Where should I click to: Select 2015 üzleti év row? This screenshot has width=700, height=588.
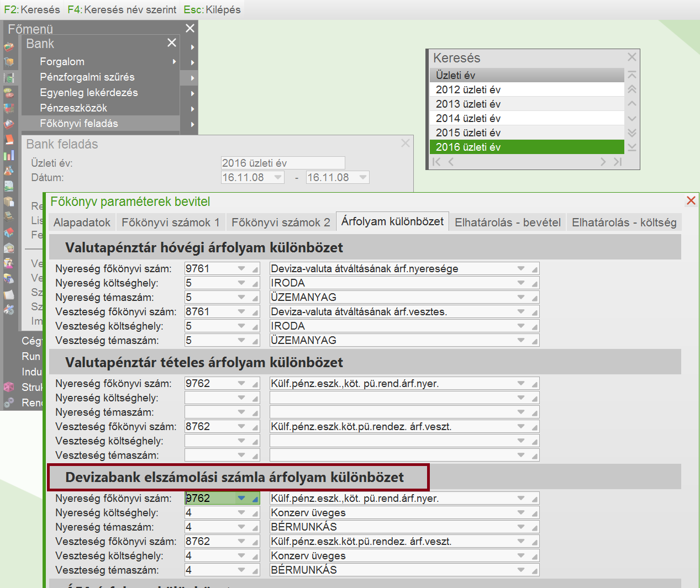pyautogui.click(x=527, y=133)
